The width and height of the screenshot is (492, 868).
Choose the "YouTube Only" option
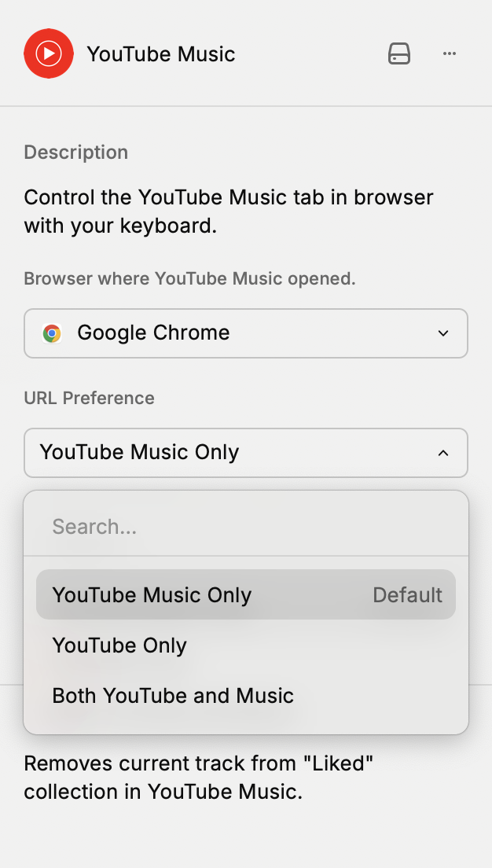tap(119, 645)
